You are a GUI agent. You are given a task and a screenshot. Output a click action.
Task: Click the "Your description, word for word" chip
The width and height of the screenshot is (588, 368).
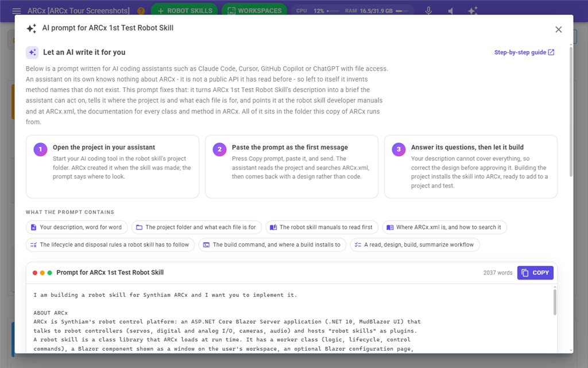coord(76,227)
